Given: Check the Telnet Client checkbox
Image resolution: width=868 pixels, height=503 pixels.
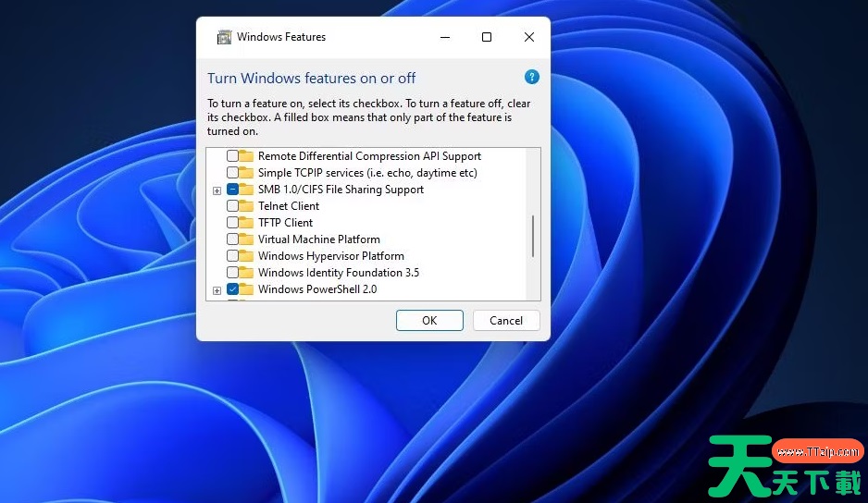Looking at the screenshot, I should [x=232, y=206].
